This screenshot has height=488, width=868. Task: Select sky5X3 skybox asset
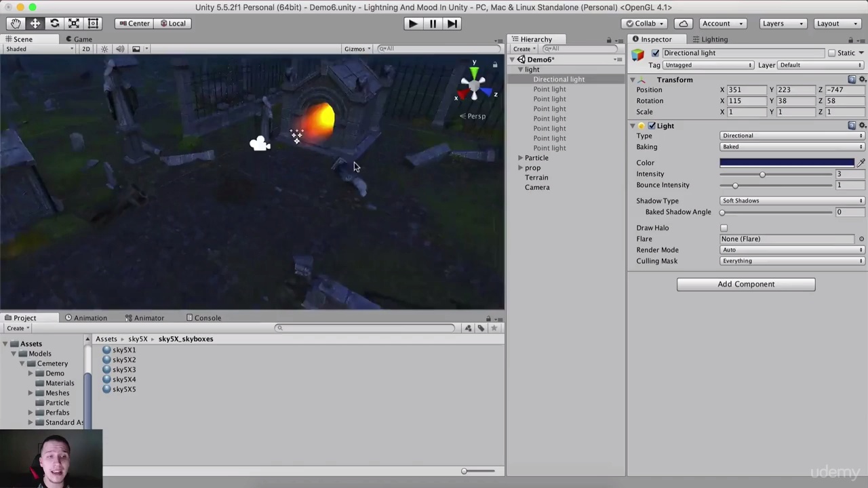(124, 370)
